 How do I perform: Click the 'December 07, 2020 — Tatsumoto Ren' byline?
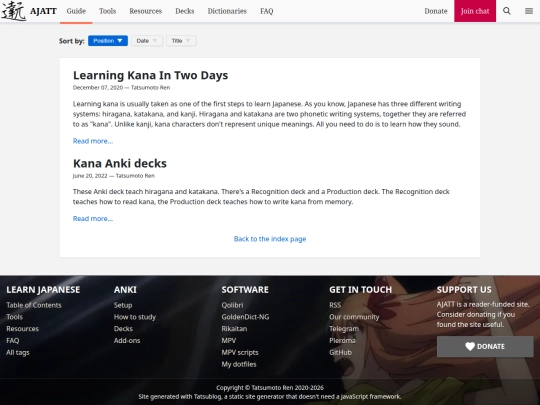[x=121, y=87]
